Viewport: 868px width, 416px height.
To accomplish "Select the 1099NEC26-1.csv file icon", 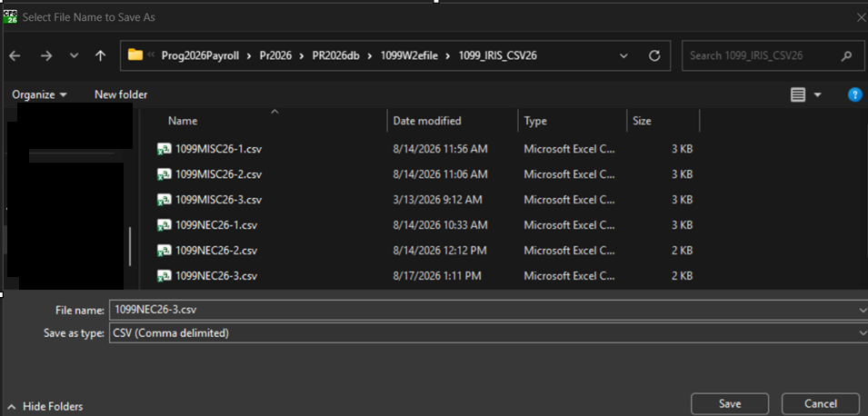I will (x=164, y=225).
